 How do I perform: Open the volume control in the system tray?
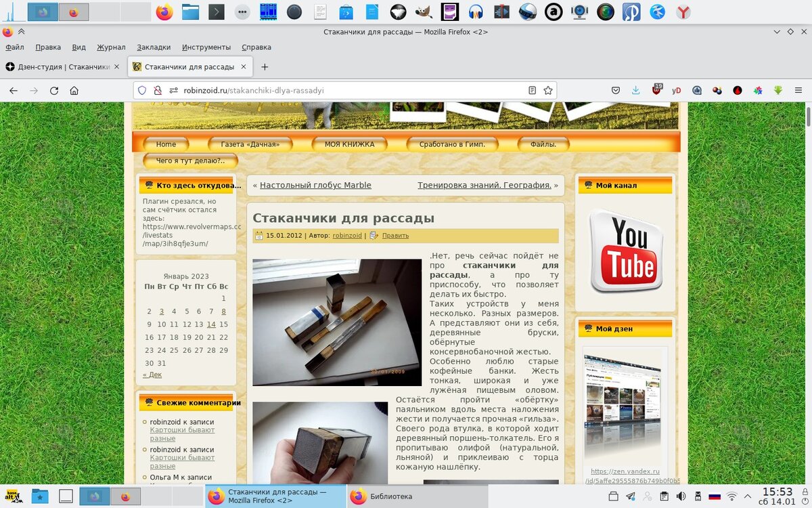point(681,496)
